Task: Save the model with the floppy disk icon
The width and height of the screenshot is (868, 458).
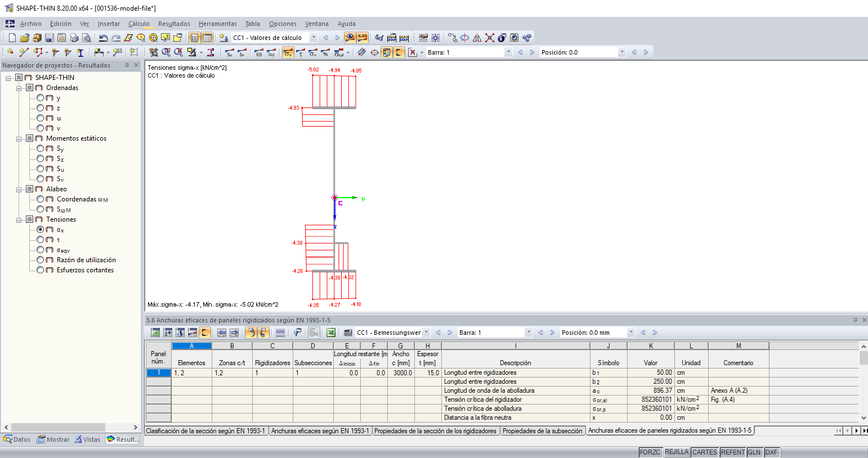Action: click(49, 38)
